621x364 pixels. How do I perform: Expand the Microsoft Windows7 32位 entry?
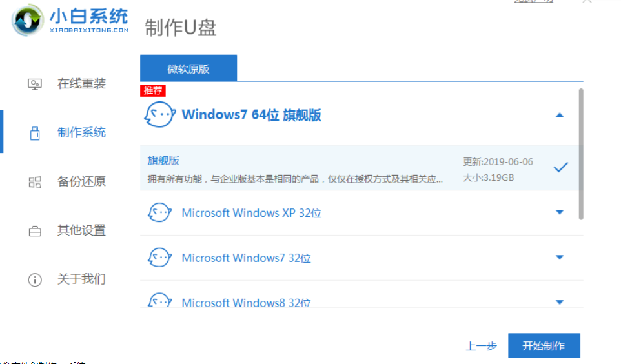(560, 258)
